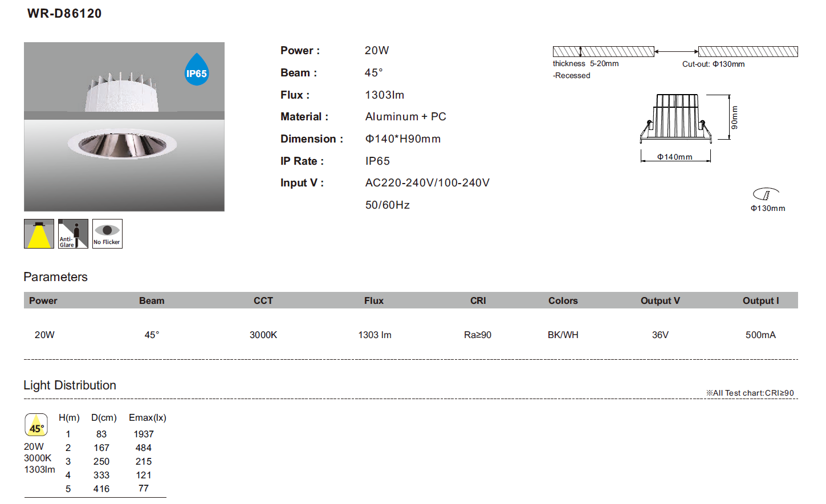Click the No Flicker eye icon
Viewport: 826px width, 504px height.
click(107, 234)
